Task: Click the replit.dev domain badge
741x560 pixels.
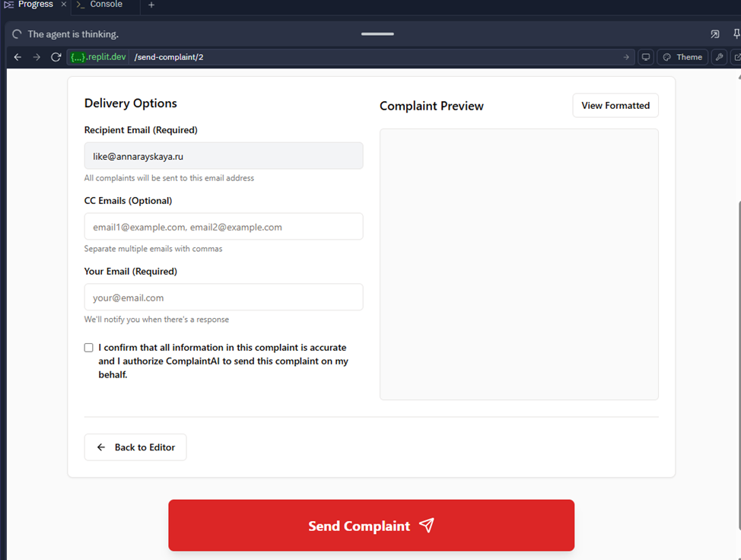Action: tap(98, 57)
